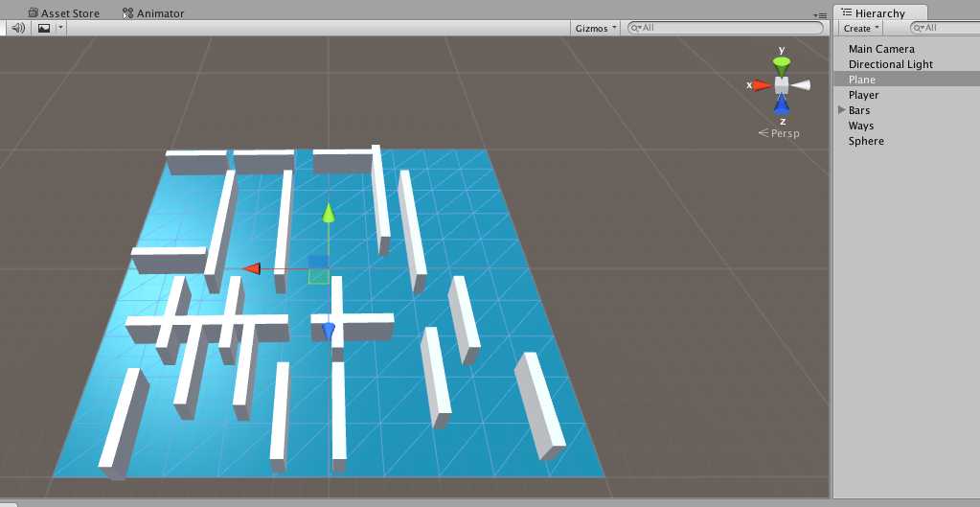Click the scene view search field
The image size is (980, 507).
(725, 28)
